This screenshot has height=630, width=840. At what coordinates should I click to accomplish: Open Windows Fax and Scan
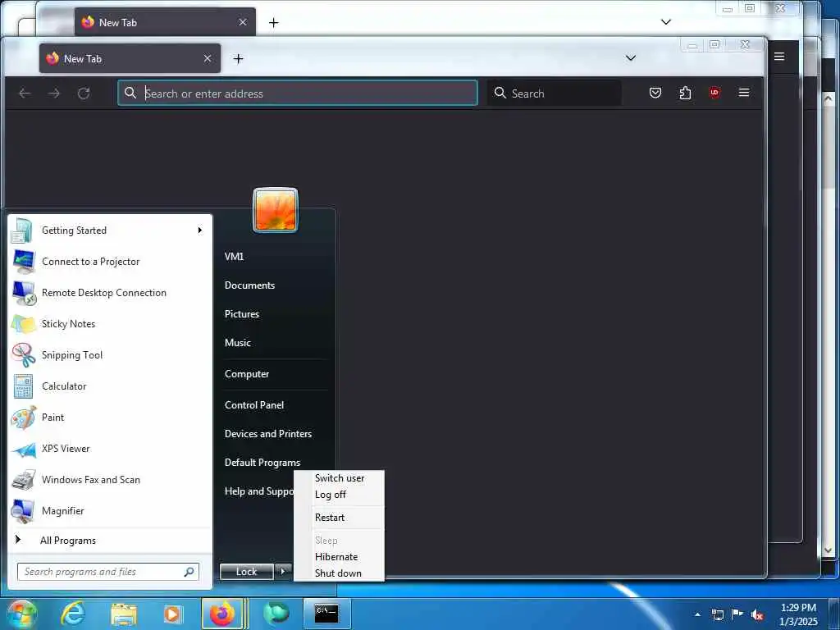point(110,479)
